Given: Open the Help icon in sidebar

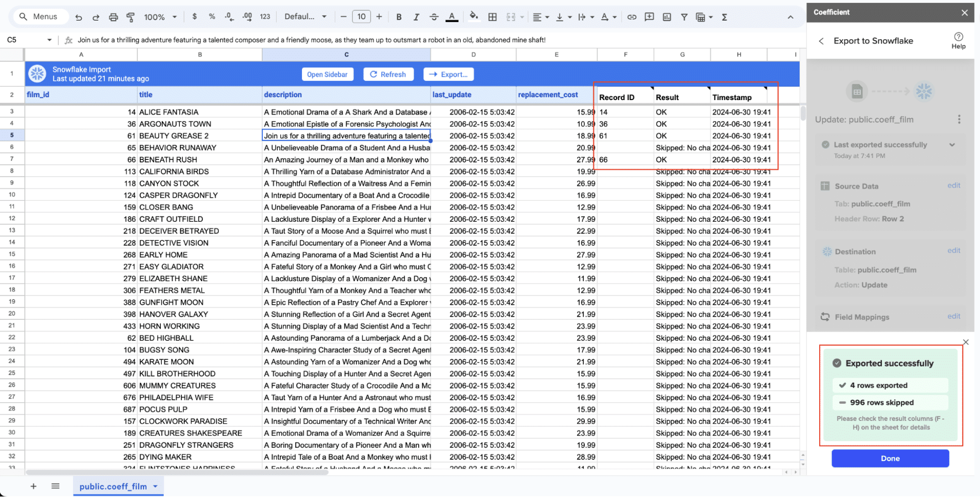Looking at the screenshot, I should pyautogui.click(x=958, y=40).
